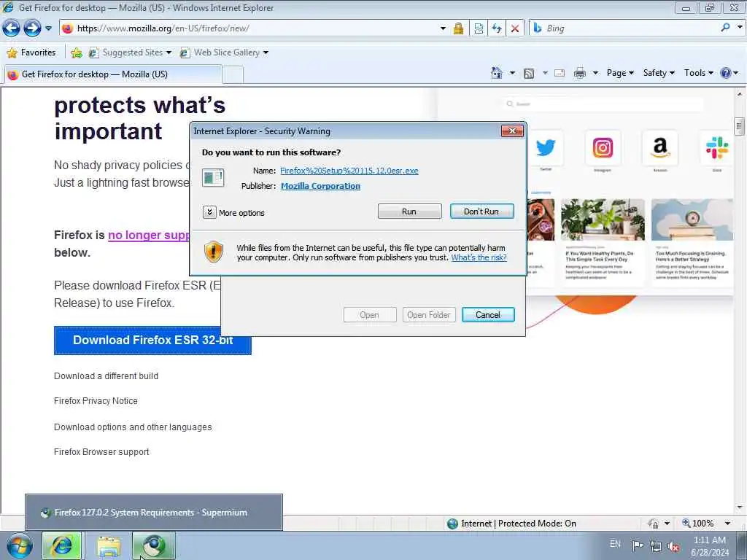Click the Amazon tile in Firefox preview
The width and height of the screenshot is (747, 560).
pos(659,147)
